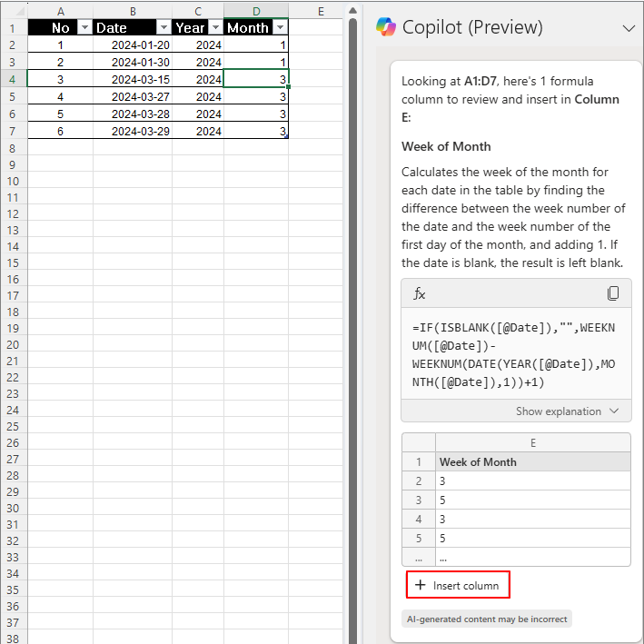Click cell with date 2024-01-20

[x=133, y=45]
